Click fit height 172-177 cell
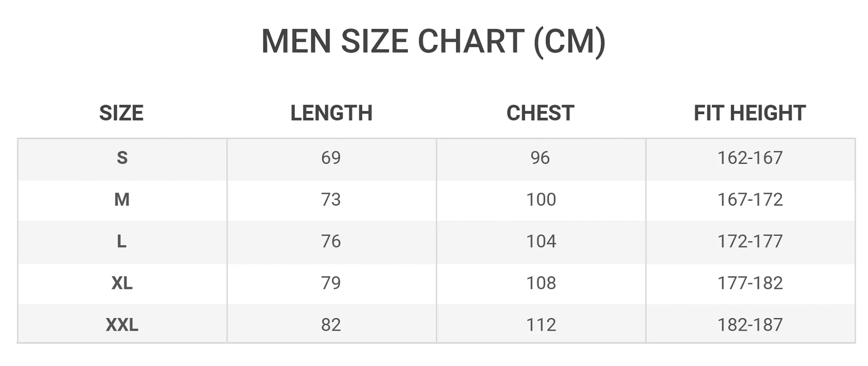This screenshot has height=366, width=868. coord(750,241)
